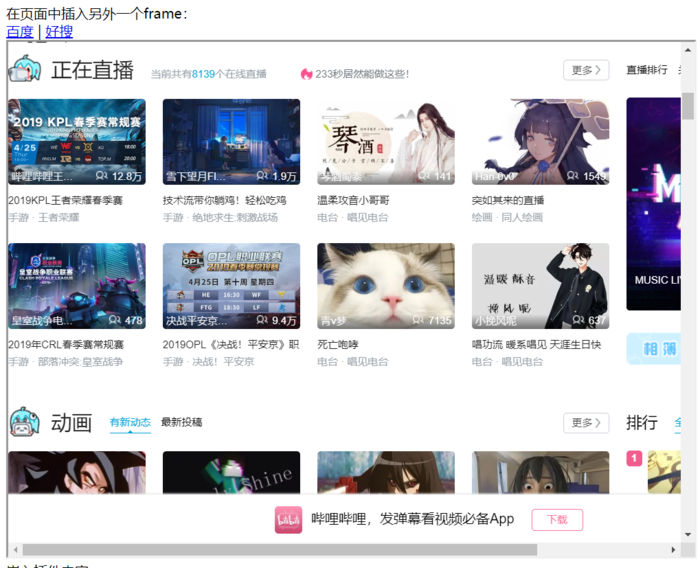This screenshot has height=568, width=700.
Task: Click title 唱功流 暖系唱见 天涯生日快
Action: (537, 345)
